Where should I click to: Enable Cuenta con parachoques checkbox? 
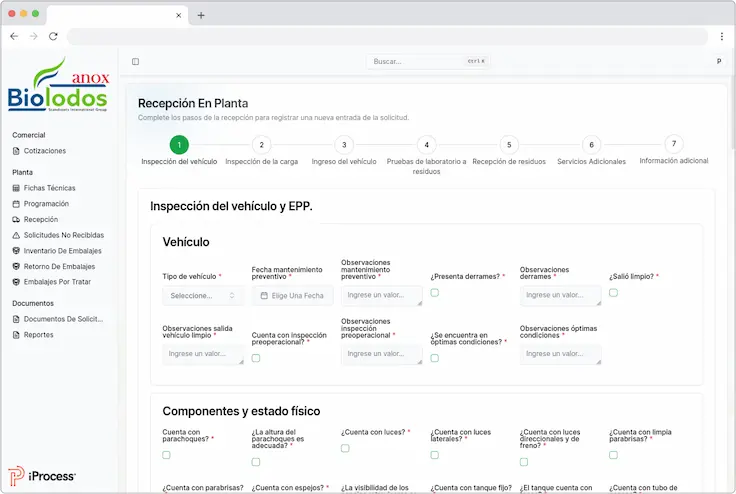[x=167, y=455]
